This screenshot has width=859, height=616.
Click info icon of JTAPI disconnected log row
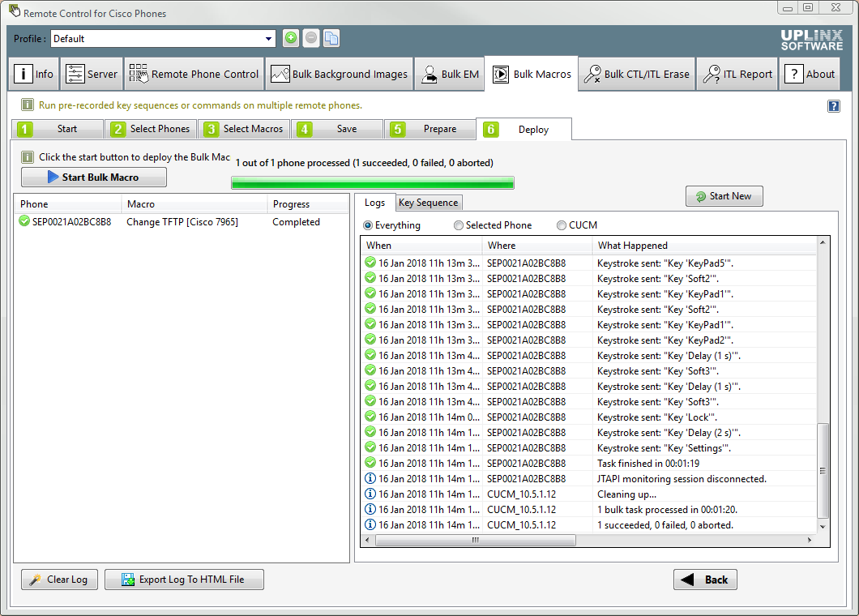(x=370, y=478)
